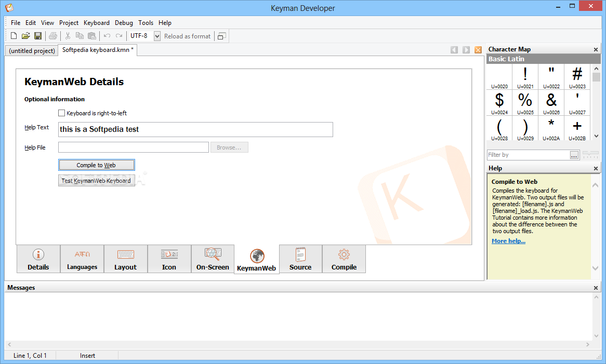The width and height of the screenshot is (606, 364).
Task: Open the Debug menu
Action: pos(124,23)
